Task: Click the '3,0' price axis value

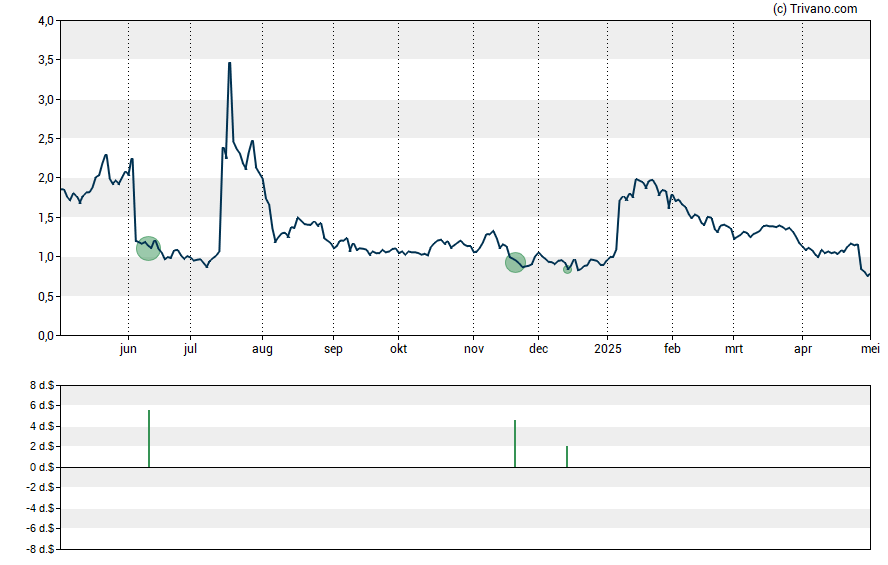Action: click(x=46, y=100)
